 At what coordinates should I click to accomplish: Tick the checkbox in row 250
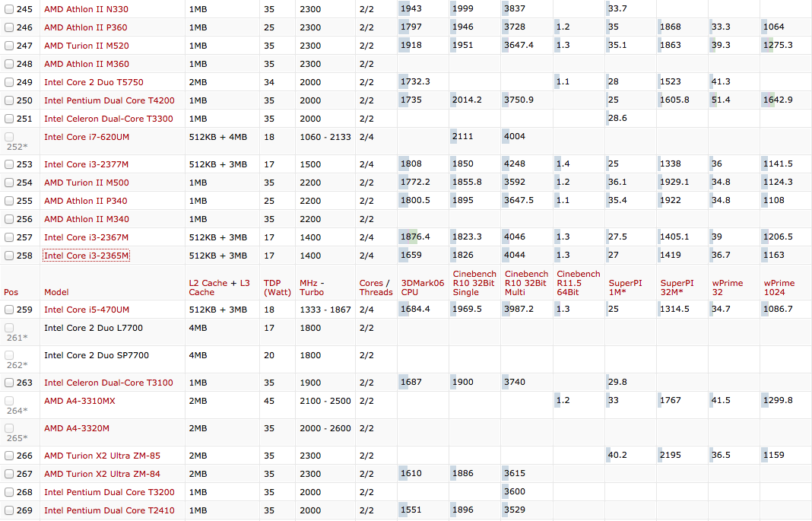click(9, 100)
